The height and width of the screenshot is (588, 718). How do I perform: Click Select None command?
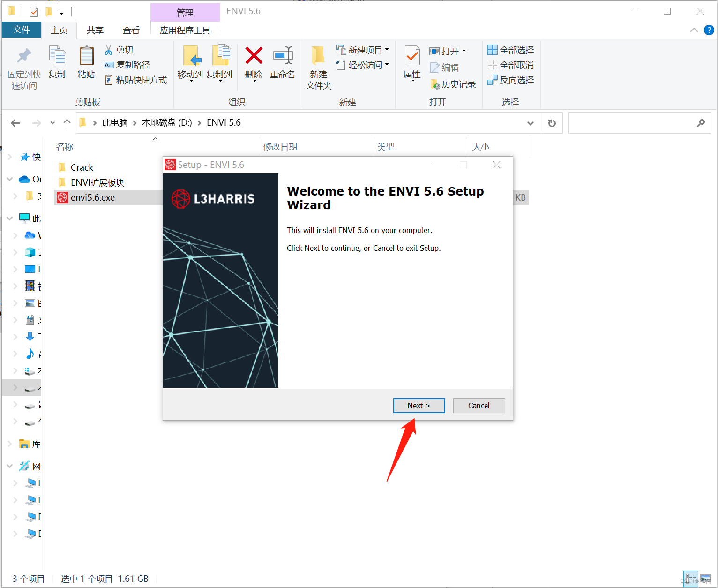[510, 65]
